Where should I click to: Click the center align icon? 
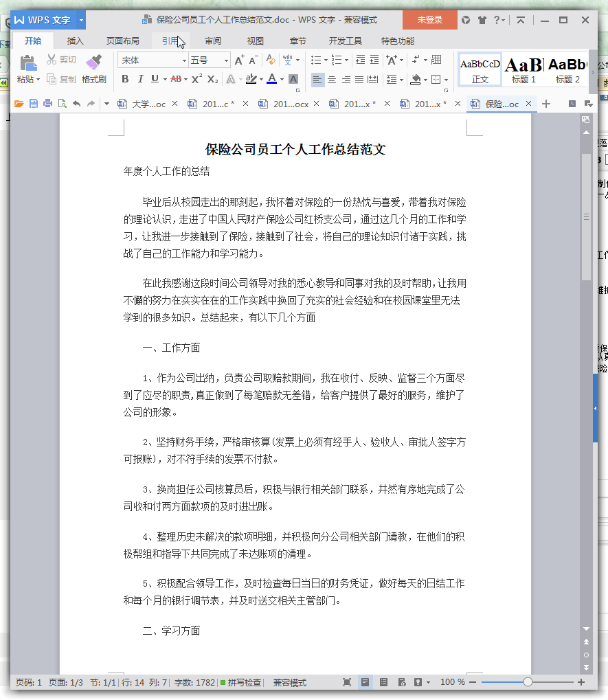pyautogui.click(x=332, y=80)
